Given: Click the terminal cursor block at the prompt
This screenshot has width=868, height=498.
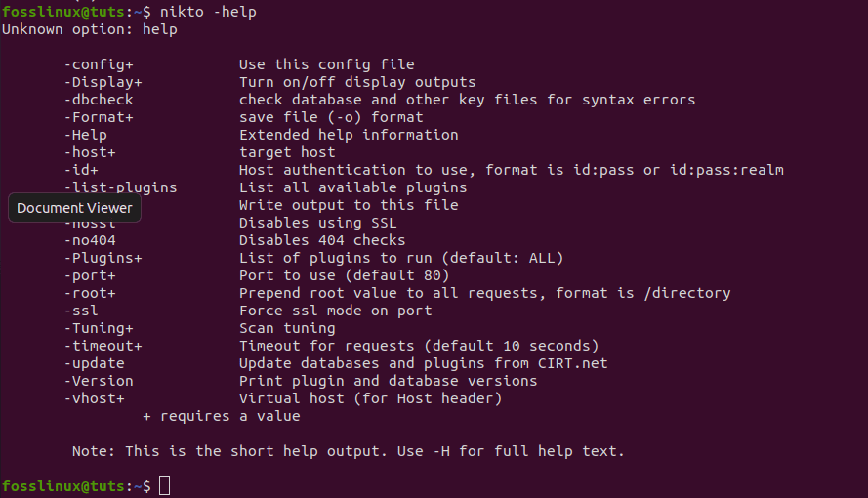Looking at the screenshot, I should tap(164, 486).
